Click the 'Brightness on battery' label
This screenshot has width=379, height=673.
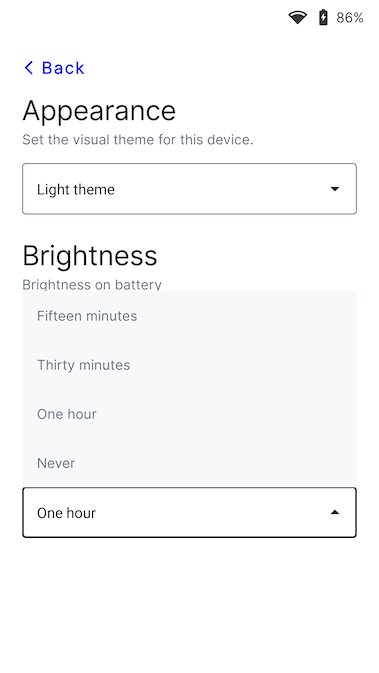(92, 285)
